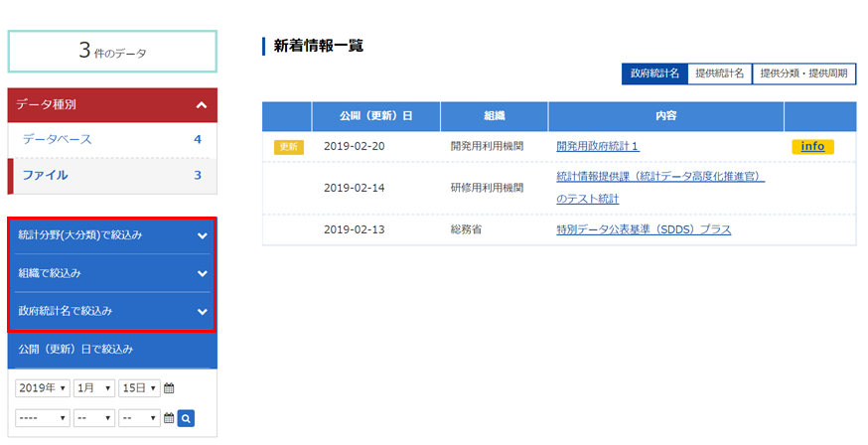Click the magnifier search button

186,418
